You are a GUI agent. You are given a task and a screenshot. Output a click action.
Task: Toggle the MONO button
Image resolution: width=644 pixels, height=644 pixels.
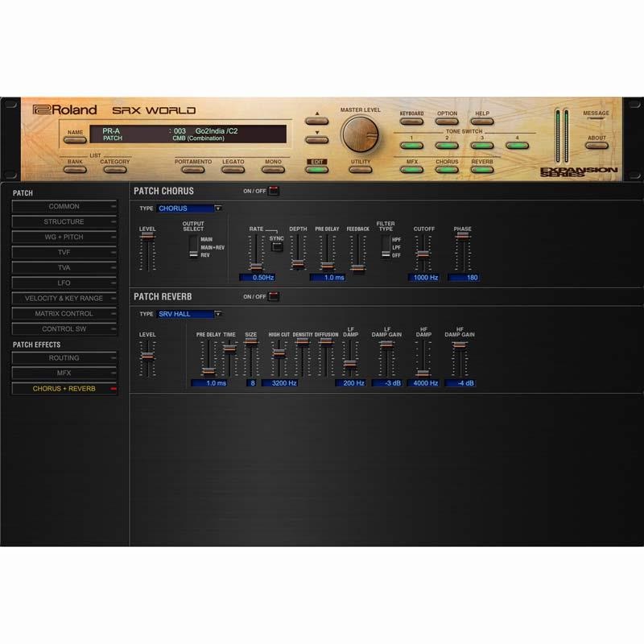tap(273, 170)
